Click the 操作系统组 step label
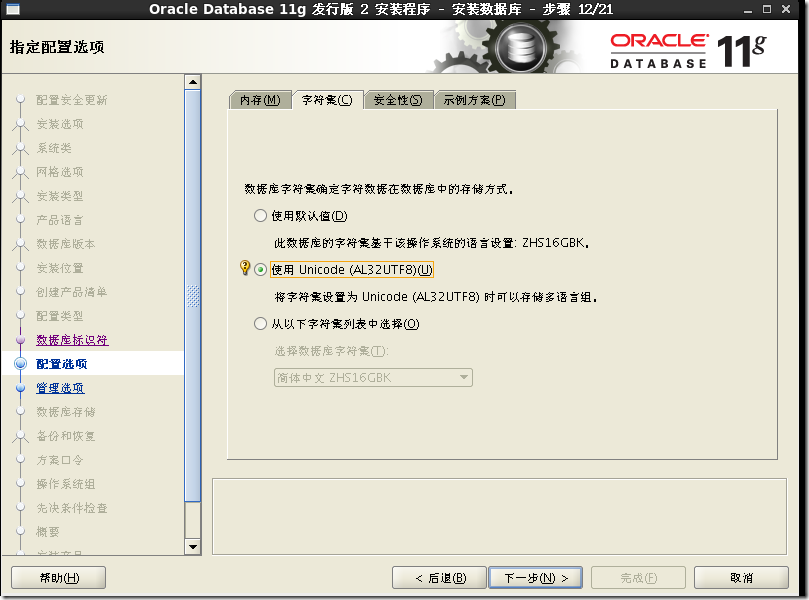This screenshot has height=600, width=809. pos(66,484)
